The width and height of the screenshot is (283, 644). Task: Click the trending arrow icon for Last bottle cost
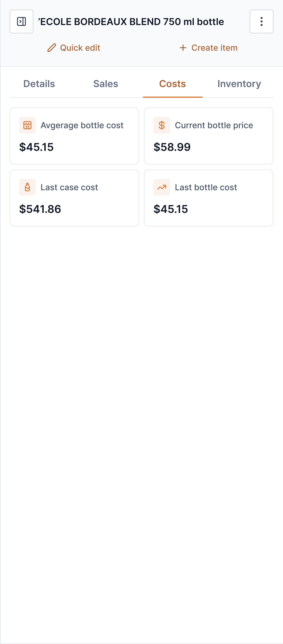[162, 187]
